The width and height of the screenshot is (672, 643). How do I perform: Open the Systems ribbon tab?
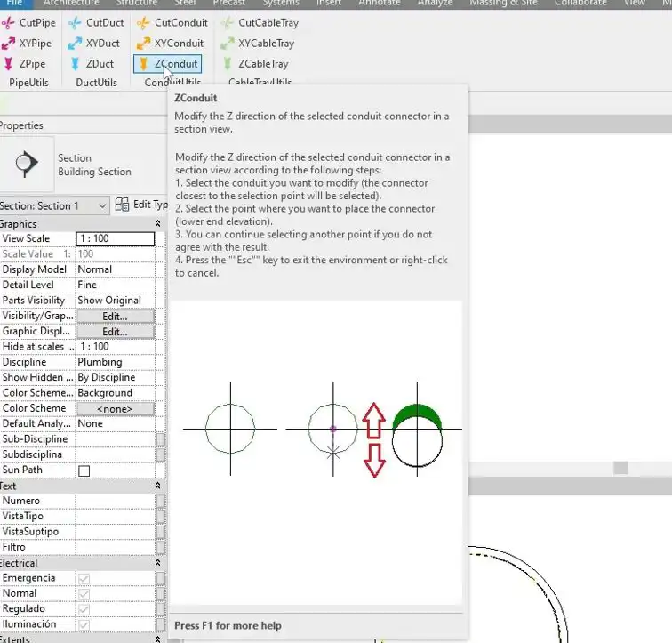[x=281, y=3]
